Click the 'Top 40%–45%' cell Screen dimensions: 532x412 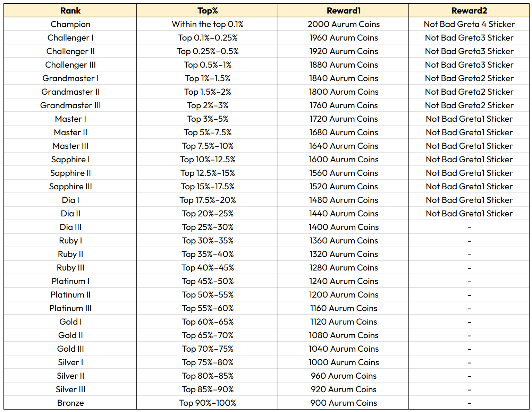[x=208, y=267]
